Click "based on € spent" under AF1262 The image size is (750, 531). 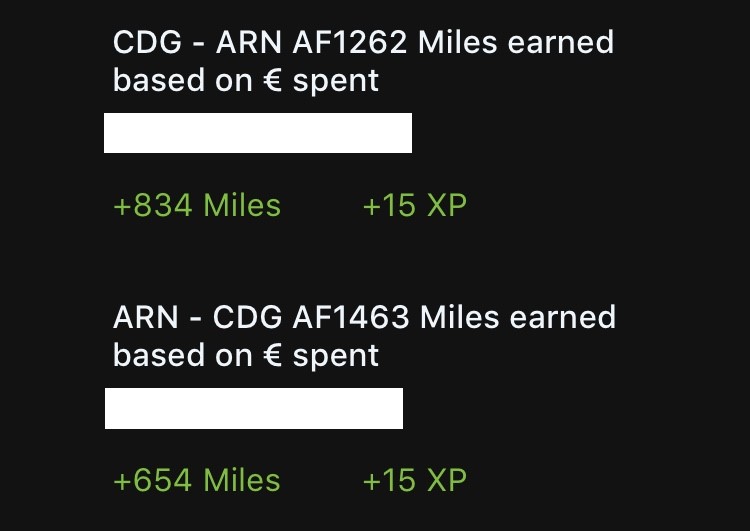tap(246, 81)
